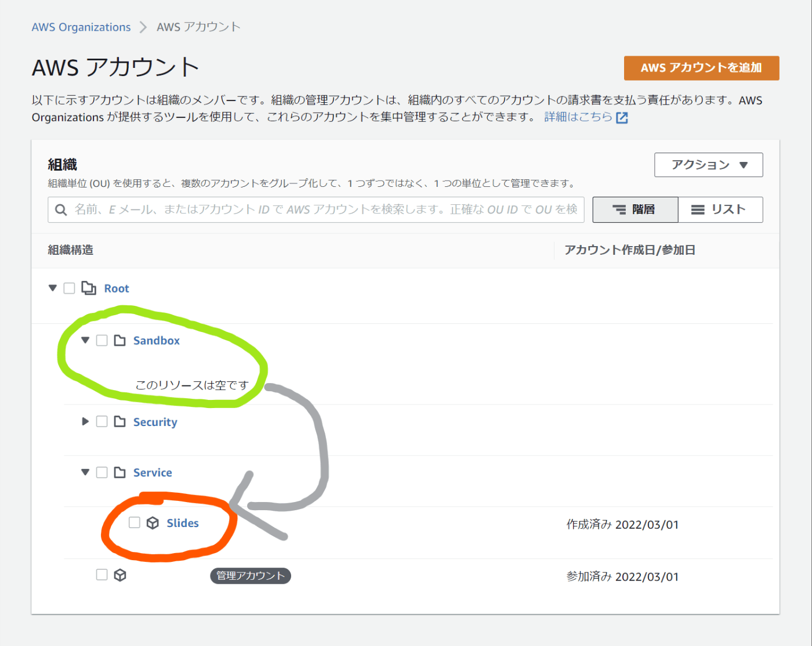Click the Sandbox folder icon
The height and width of the screenshot is (646, 812).
(x=119, y=340)
